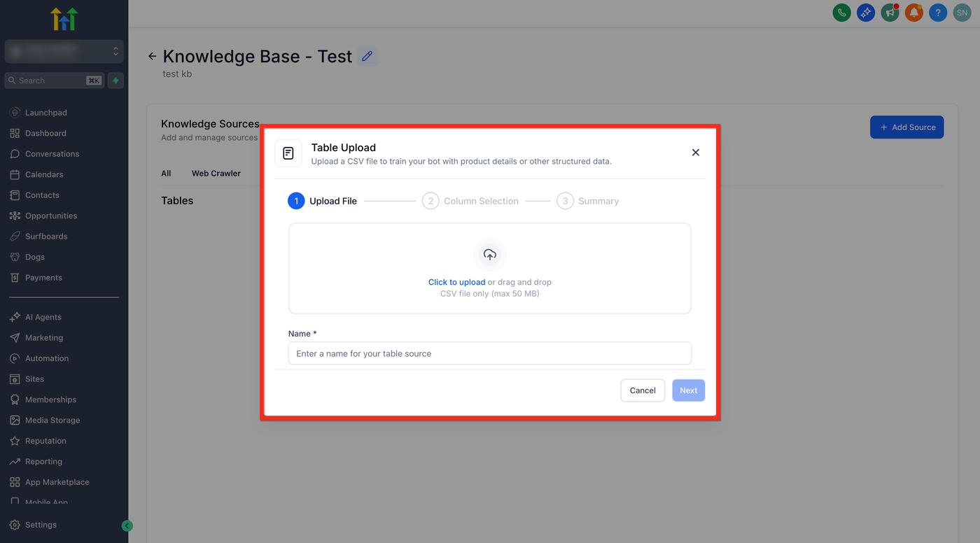The width and height of the screenshot is (980, 543).
Task: Click the blue help question mark icon
Action: point(938,13)
